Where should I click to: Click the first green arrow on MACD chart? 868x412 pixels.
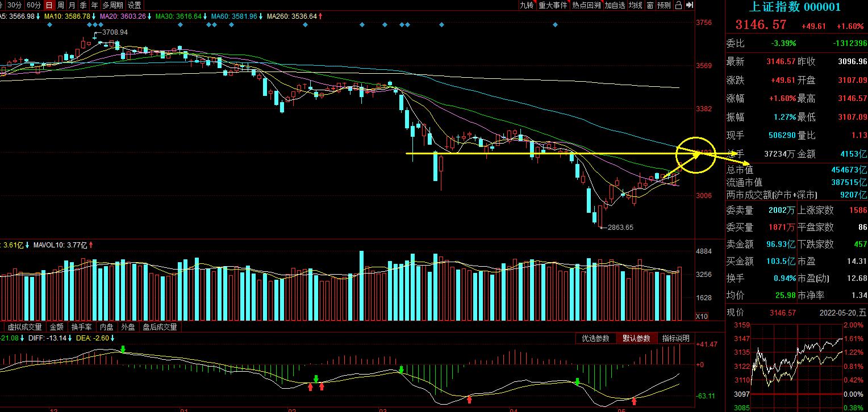[122, 348]
